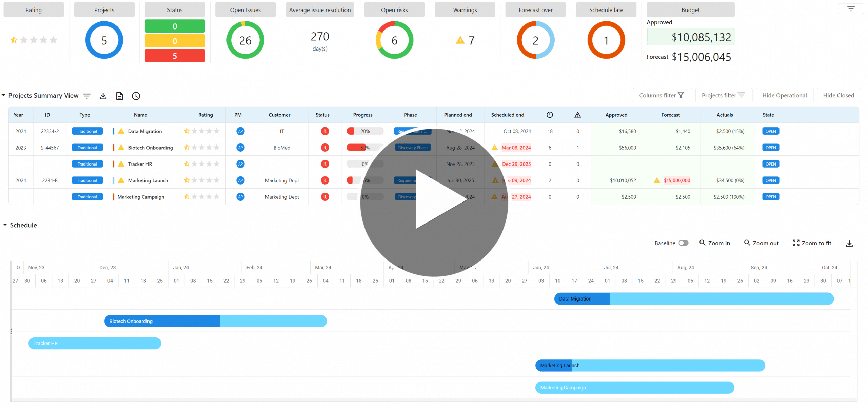Click the Warnings triangle icon in the summary tile
Image resolution: width=868 pixels, height=405 pixels.
(x=460, y=40)
